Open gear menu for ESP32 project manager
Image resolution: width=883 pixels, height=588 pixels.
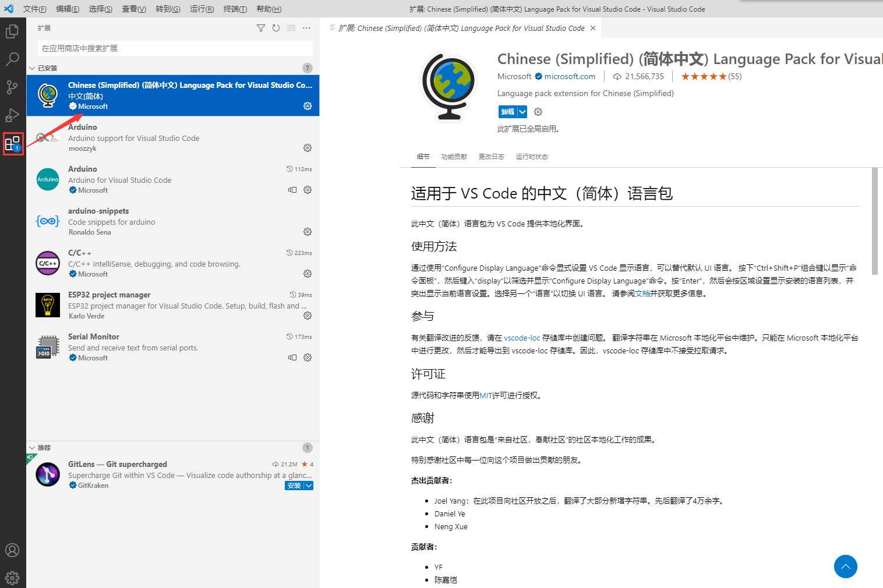pos(308,316)
